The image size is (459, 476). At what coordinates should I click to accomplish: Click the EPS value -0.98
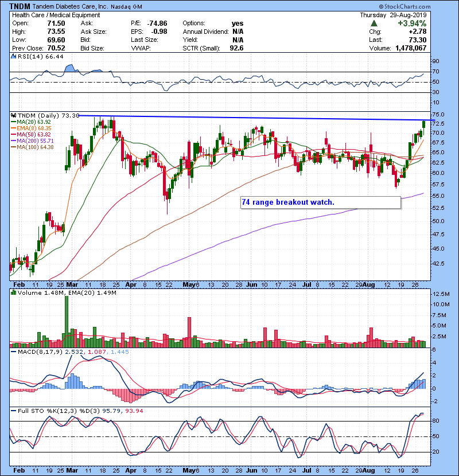[159, 32]
